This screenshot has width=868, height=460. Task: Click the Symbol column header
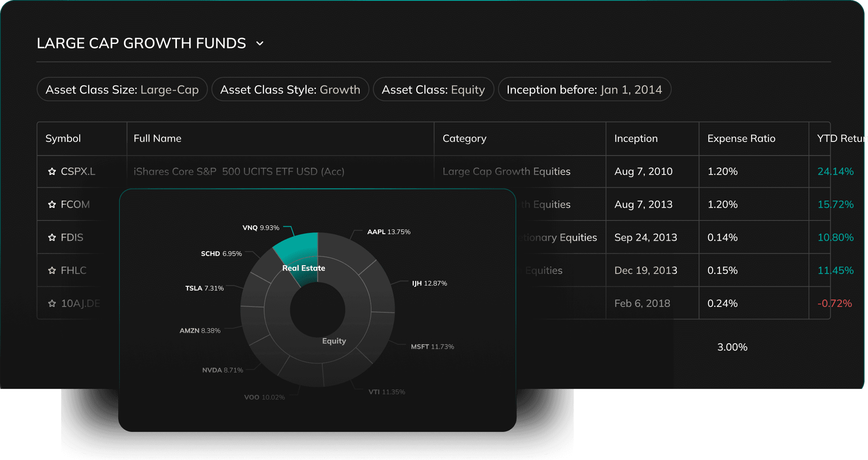click(x=63, y=139)
